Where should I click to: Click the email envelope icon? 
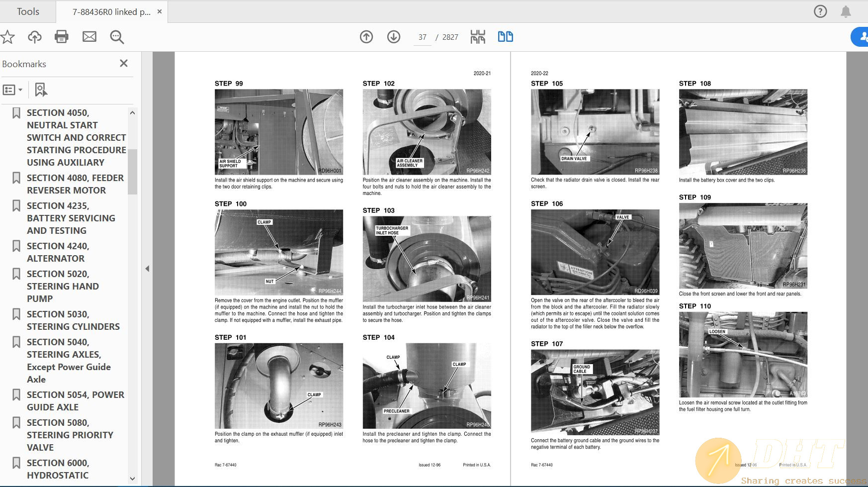(89, 37)
